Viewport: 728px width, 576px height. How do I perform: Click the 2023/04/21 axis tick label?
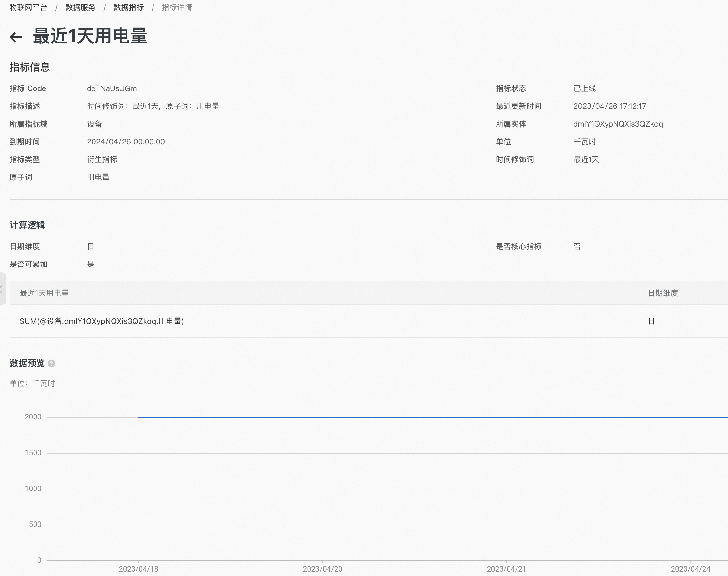[x=506, y=569]
